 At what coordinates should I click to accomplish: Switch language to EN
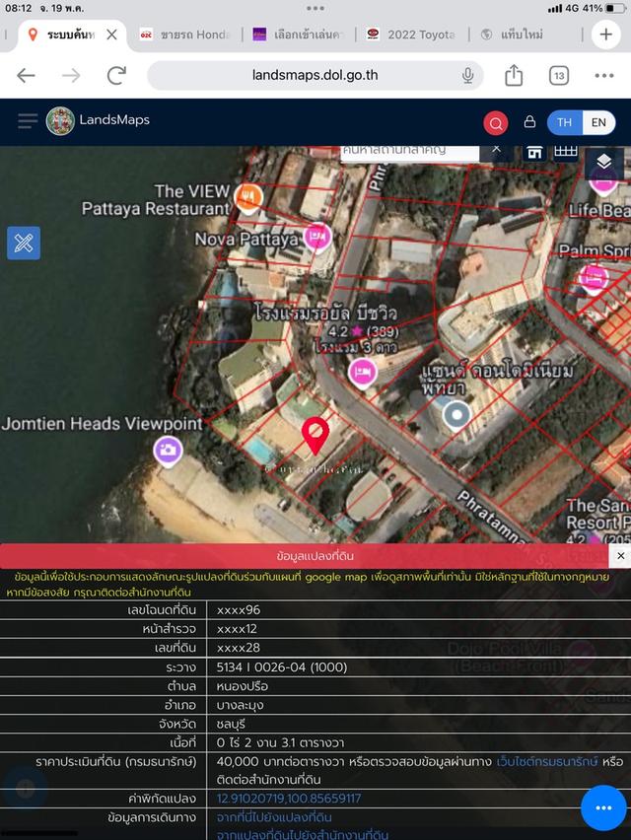598,122
